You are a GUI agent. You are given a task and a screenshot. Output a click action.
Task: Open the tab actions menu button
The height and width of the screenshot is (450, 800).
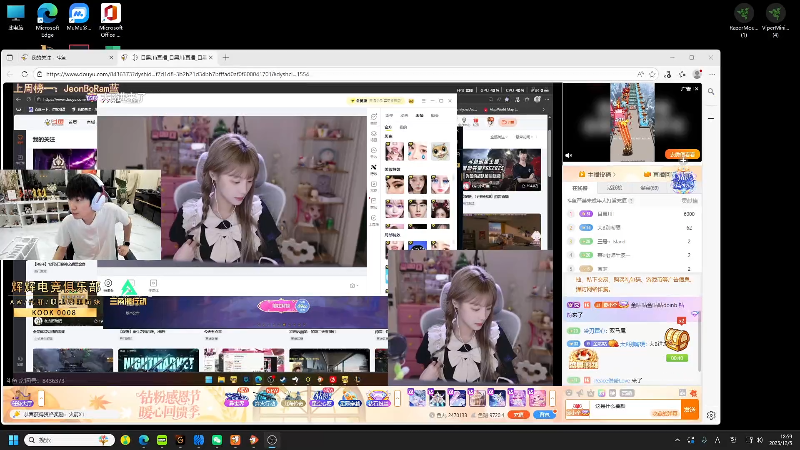(10, 58)
